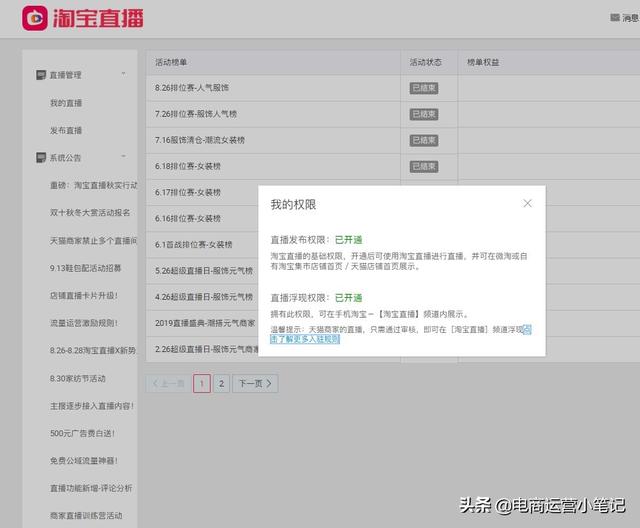
Task: Open 商家直播训练营活动 announcement
Action: 86,516
